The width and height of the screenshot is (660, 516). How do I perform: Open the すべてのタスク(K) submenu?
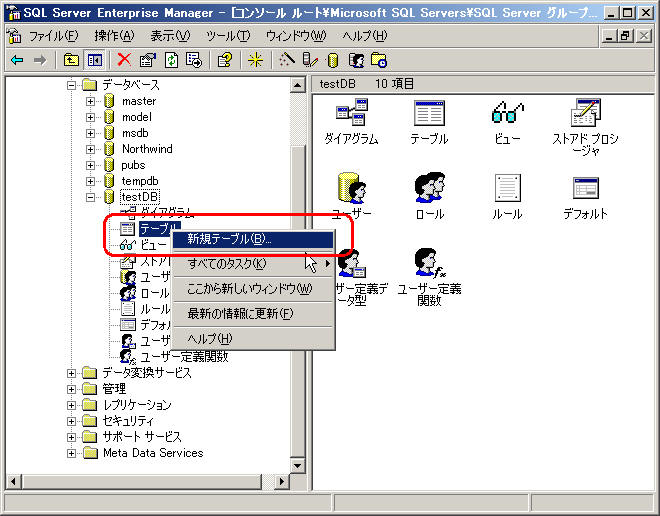point(229,264)
